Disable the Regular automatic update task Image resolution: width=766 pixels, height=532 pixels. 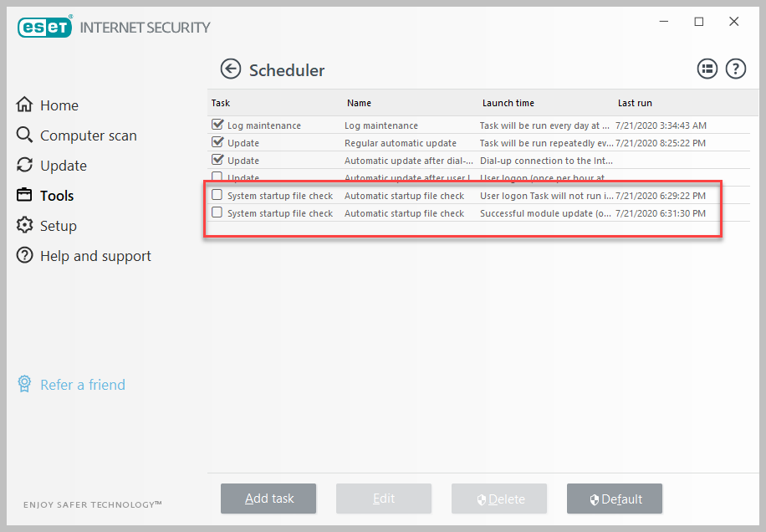click(217, 143)
